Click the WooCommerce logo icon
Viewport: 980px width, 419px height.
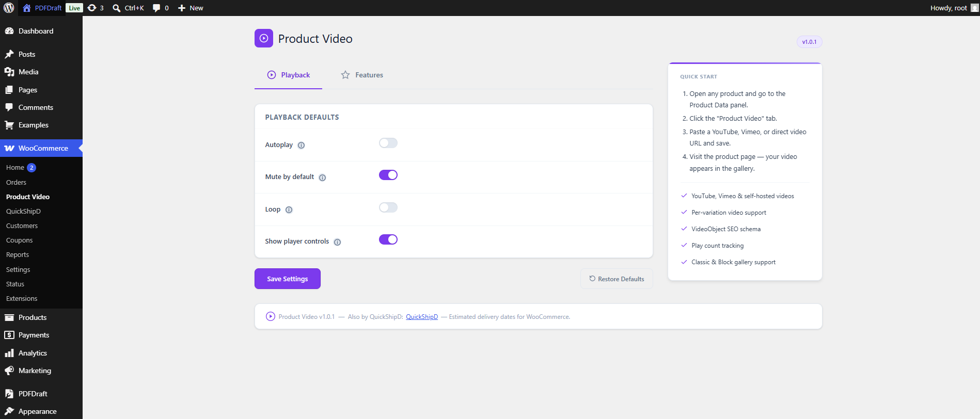tap(9, 148)
